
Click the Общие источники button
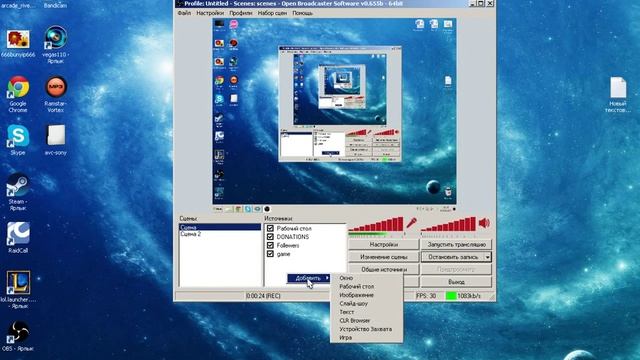coord(383,269)
